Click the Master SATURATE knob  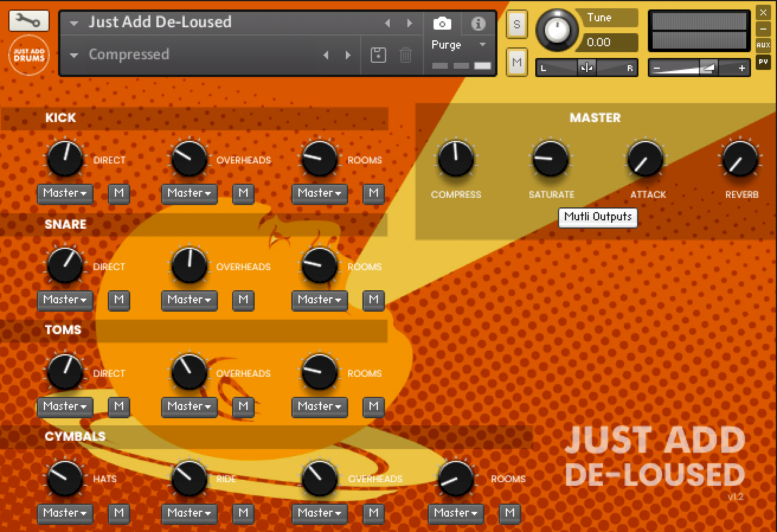(x=551, y=159)
